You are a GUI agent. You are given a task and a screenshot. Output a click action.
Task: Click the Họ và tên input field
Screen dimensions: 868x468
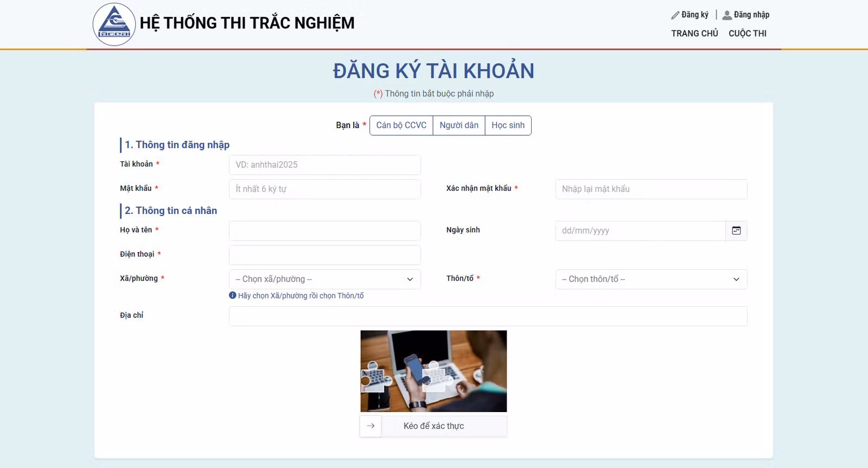325,231
